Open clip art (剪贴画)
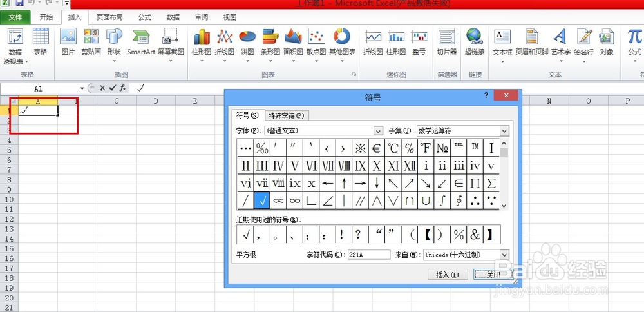The image size is (644, 312). [91, 42]
